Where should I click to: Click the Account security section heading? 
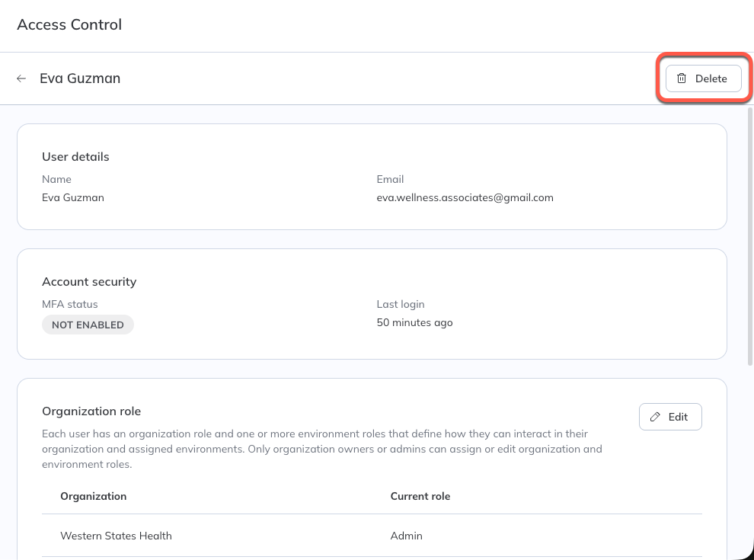coord(89,282)
